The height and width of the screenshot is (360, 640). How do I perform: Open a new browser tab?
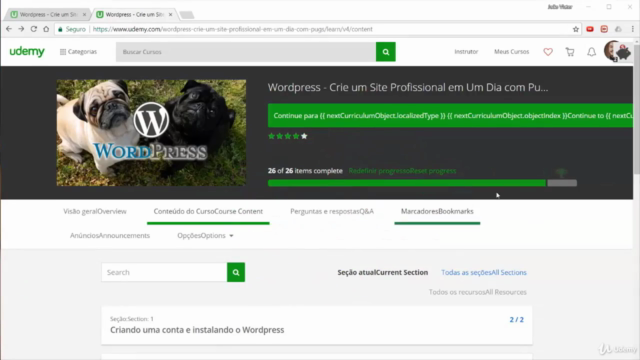(x=187, y=15)
